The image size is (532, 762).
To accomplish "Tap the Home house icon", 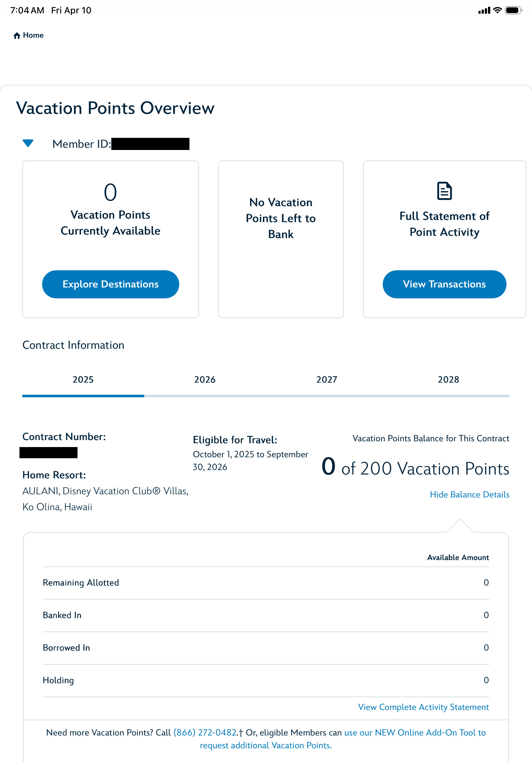I will [x=17, y=35].
